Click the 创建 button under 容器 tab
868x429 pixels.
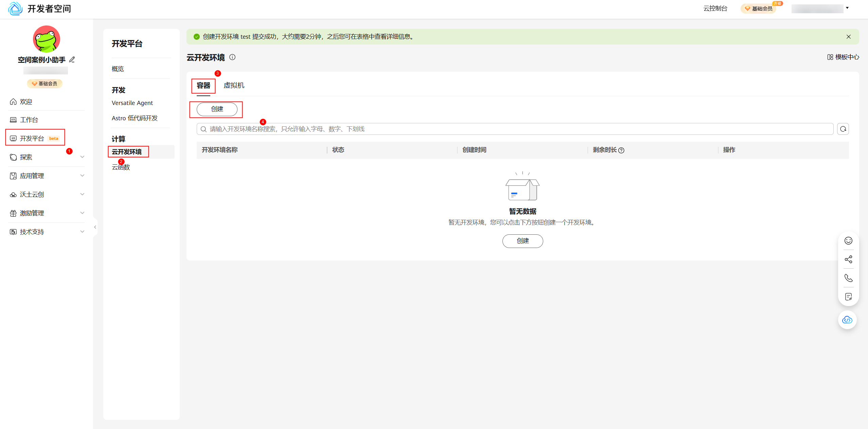point(217,109)
